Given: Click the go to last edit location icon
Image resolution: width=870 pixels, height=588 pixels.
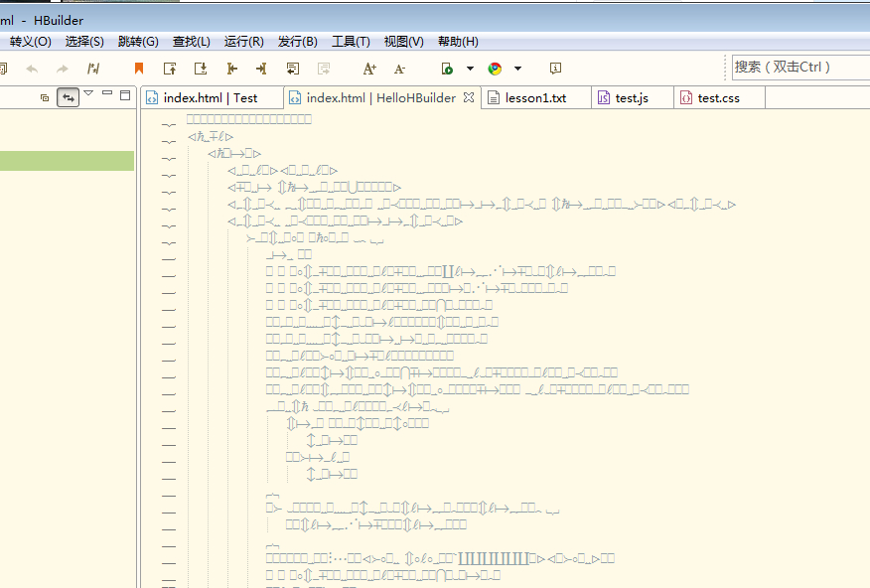Looking at the screenshot, I should pos(292,69).
